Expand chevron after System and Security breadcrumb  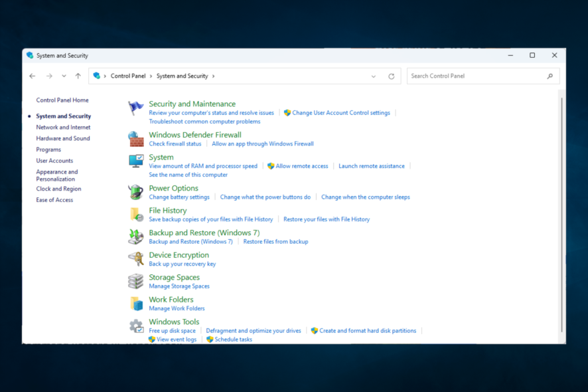[214, 76]
